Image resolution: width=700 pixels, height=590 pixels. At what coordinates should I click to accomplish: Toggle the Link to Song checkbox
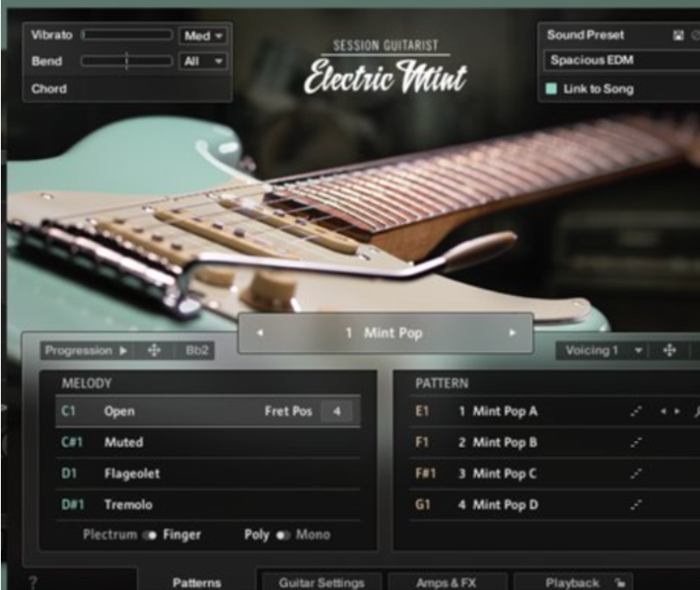pyautogui.click(x=551, y=88)
